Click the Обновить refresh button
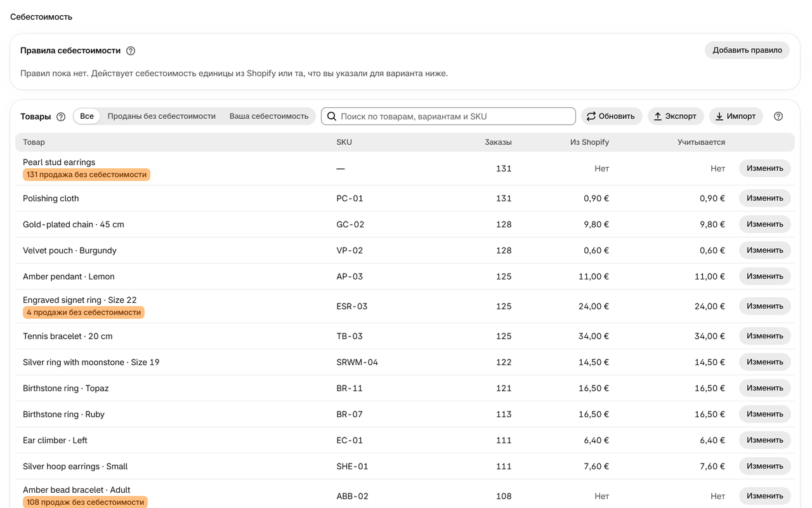Viewport: 812px width, 508px height. pos(612,116)
